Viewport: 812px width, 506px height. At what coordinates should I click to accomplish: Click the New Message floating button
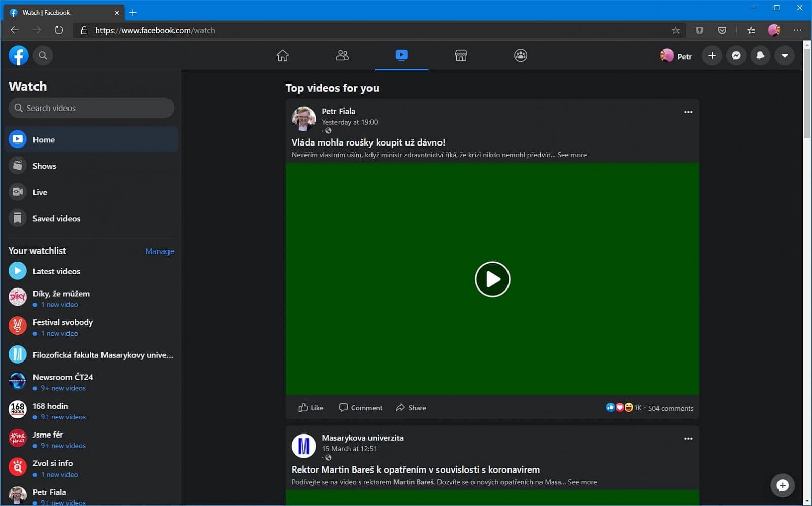click(x=782, y=485)
